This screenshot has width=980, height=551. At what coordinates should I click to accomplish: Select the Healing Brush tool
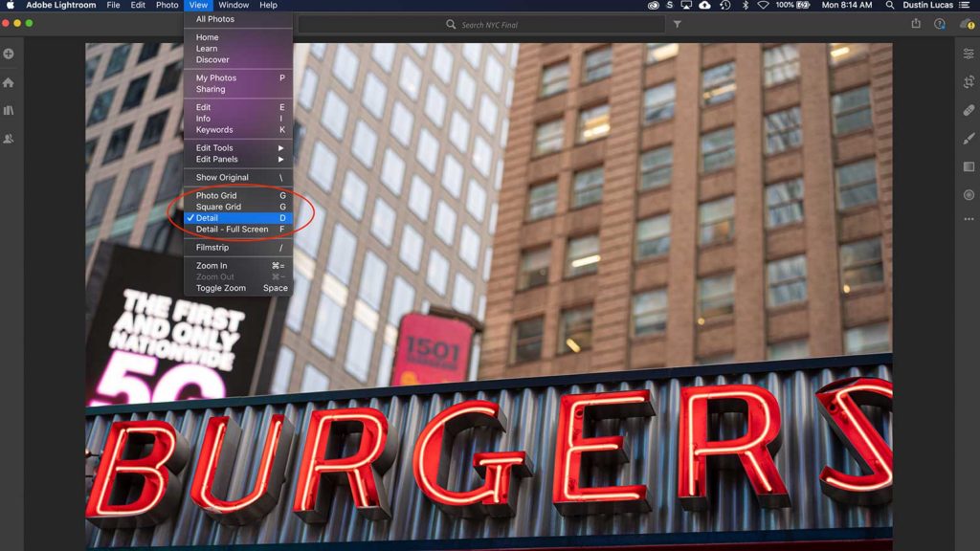(x=969, y=111)
